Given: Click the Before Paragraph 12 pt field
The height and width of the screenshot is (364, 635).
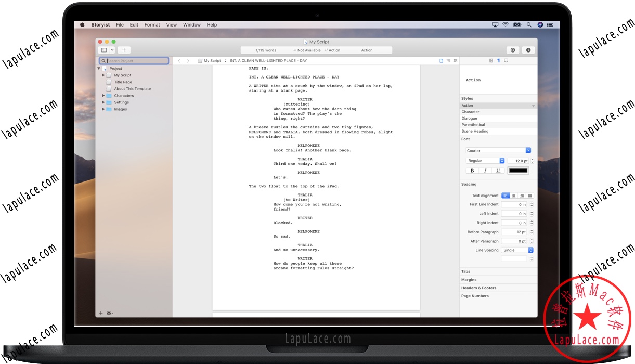Looking at the screenshot, I should (x=514, y=232).
